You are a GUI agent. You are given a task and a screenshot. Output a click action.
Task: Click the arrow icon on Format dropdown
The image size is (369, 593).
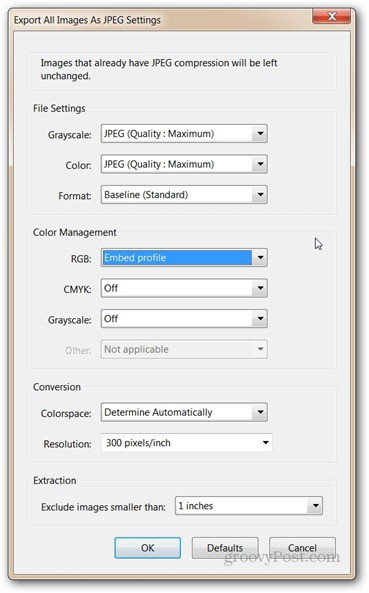click(260, 195)
